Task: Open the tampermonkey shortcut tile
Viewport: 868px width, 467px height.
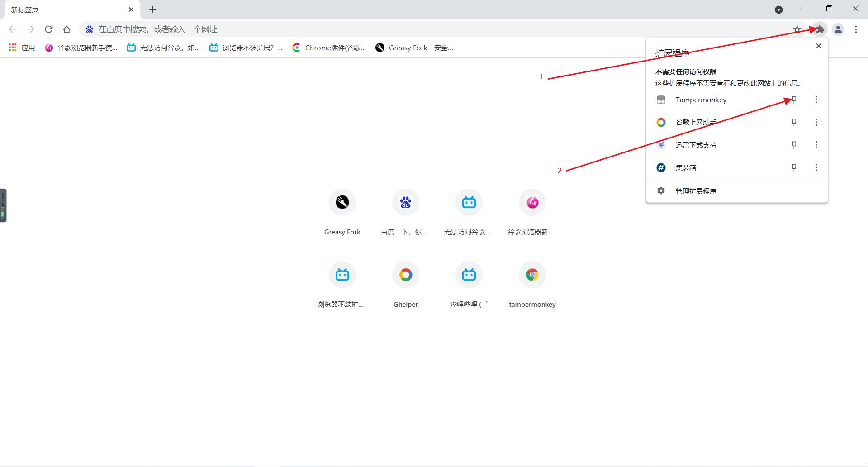Action: coord(532,284)
